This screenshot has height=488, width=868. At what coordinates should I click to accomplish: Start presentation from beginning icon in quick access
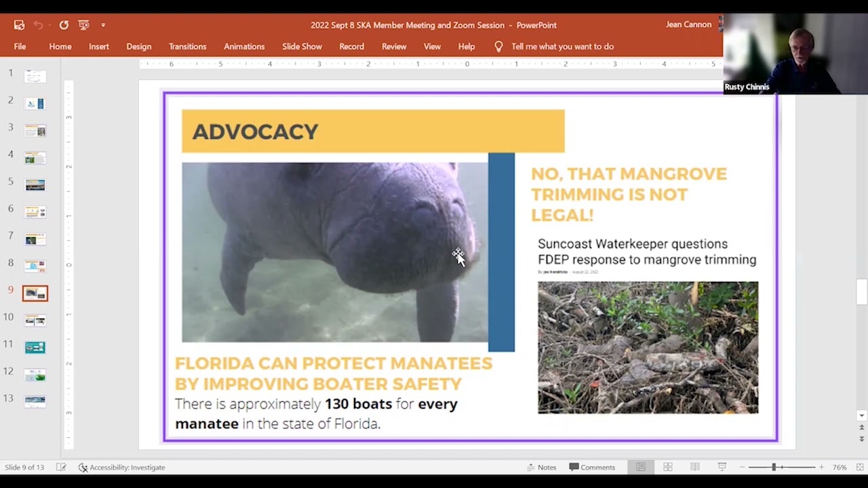pos(84,25)
